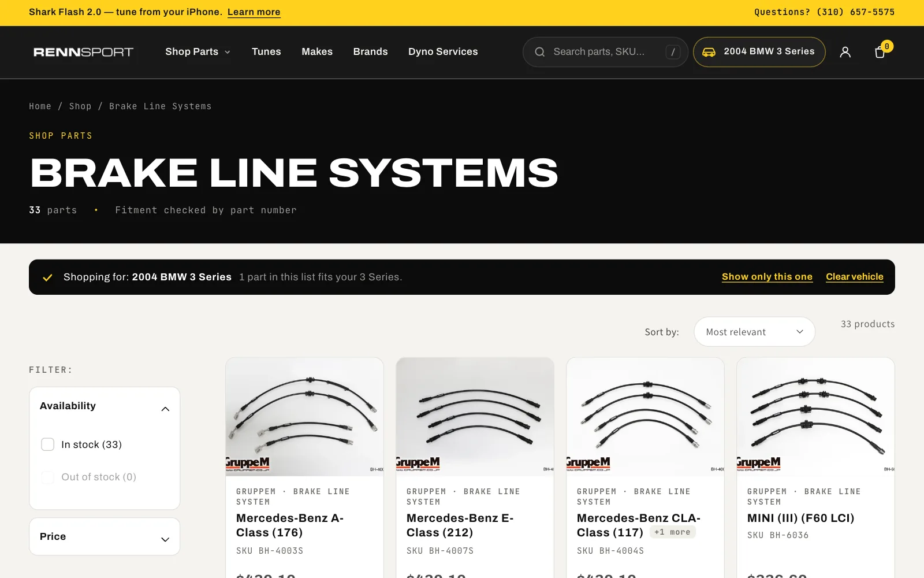Screen dimensions: 924x578
Task: Open Mercedes-Benz CLA-Class (117) product image
Action: (x=645, y=417)
